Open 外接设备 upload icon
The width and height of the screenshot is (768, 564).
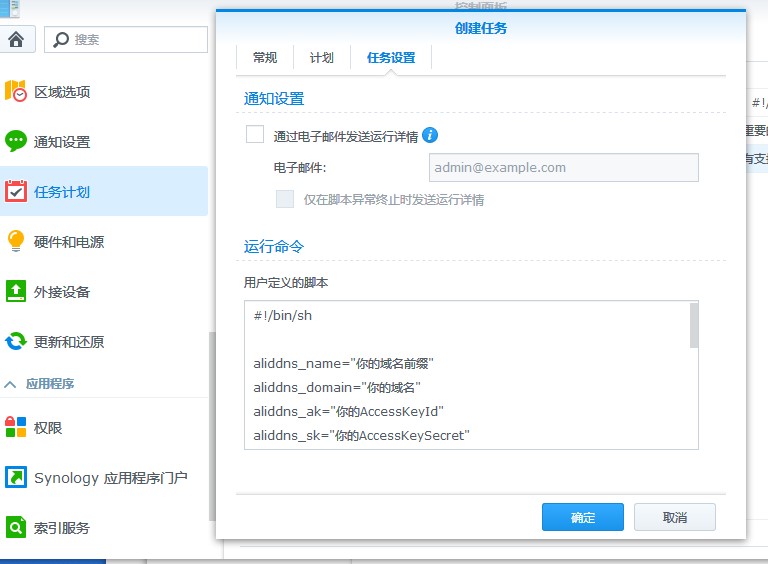coord(16,292)
